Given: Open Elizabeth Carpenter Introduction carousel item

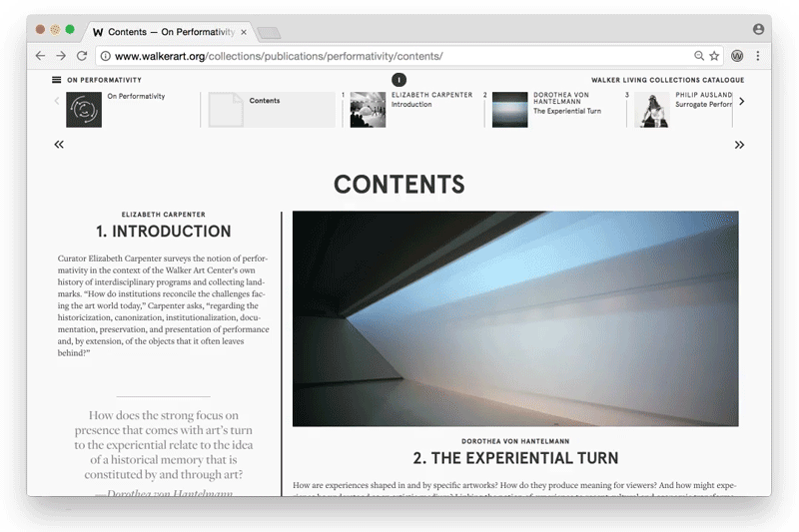Looking at the screenshot, I should [x=412, y=110].
